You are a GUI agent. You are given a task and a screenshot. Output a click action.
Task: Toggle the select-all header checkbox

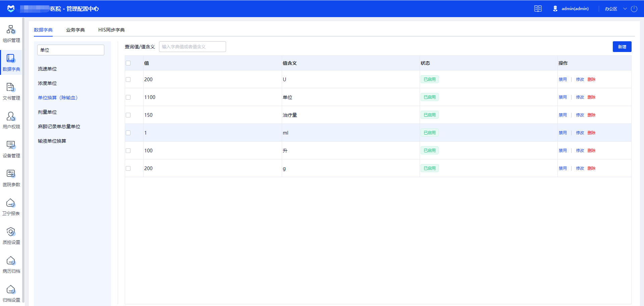click(128, 63)
